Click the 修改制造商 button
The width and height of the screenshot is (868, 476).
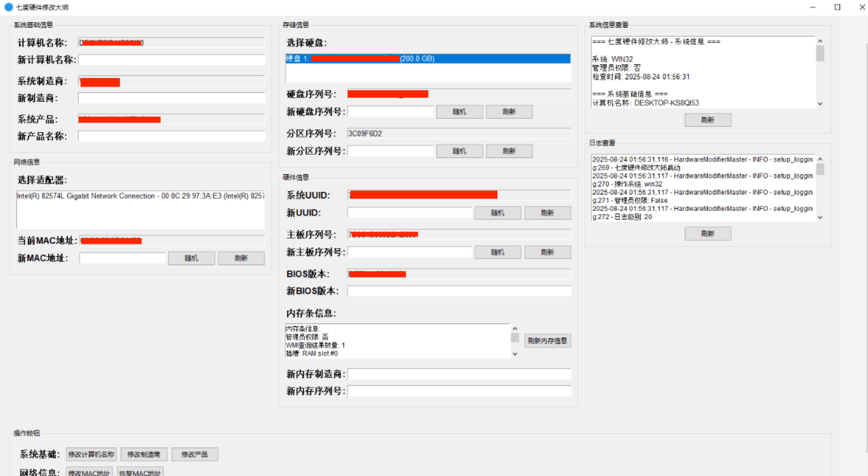click(x=144, y=454)
